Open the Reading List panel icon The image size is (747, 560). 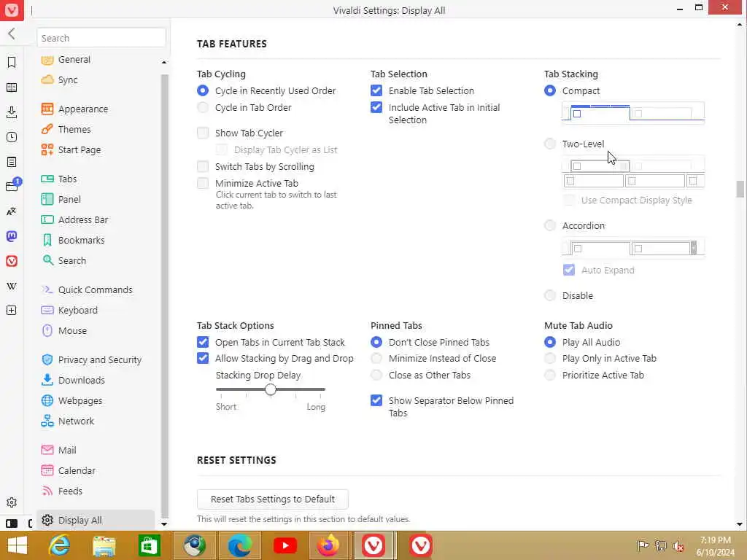click(x=12, y=87)
